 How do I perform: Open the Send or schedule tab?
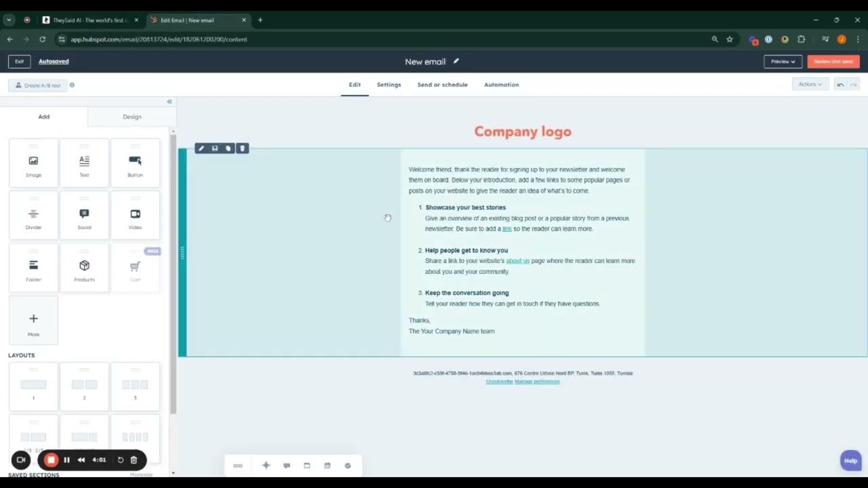443,85
